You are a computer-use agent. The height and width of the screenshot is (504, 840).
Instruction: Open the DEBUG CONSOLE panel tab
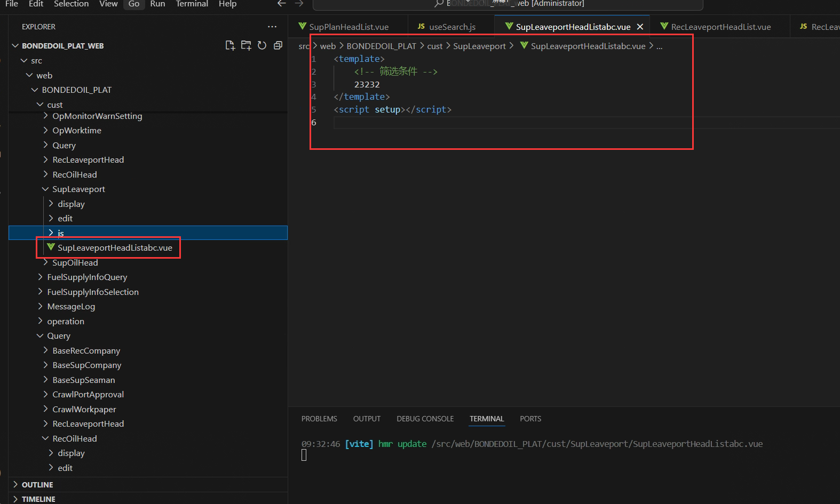pos(425,419)
